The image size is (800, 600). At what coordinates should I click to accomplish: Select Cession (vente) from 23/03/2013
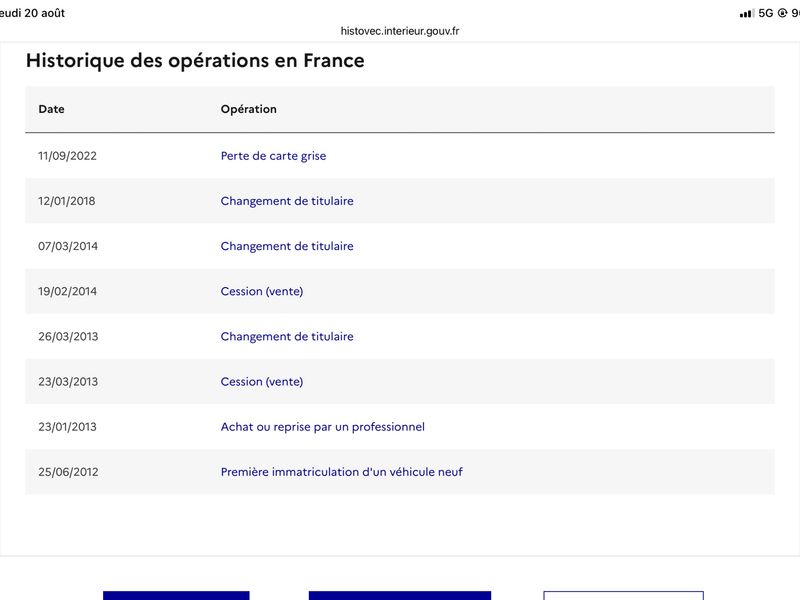coord(262,382)
